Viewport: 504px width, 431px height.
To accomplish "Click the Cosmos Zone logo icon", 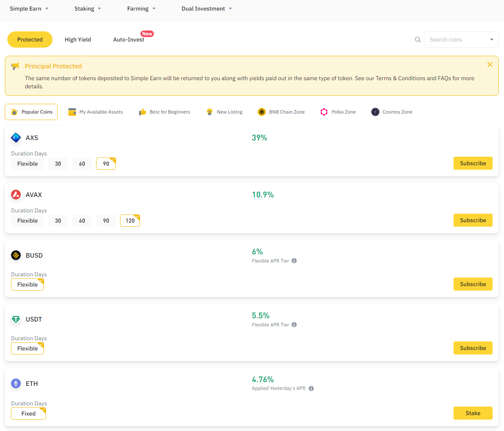I will coord(375,112).
